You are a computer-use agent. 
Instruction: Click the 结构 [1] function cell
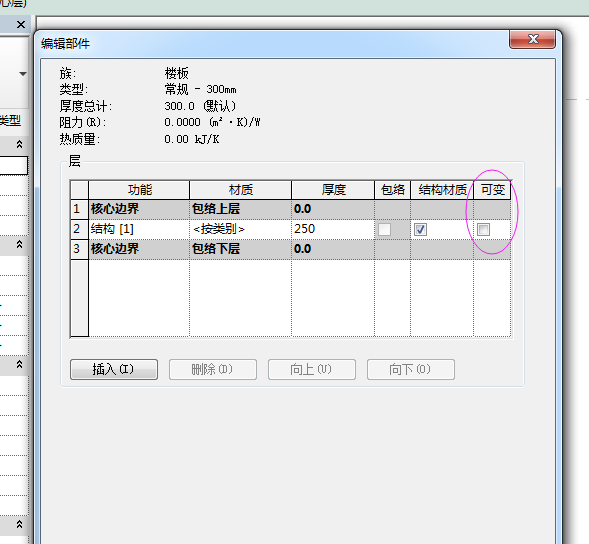(x=139, y=229)
